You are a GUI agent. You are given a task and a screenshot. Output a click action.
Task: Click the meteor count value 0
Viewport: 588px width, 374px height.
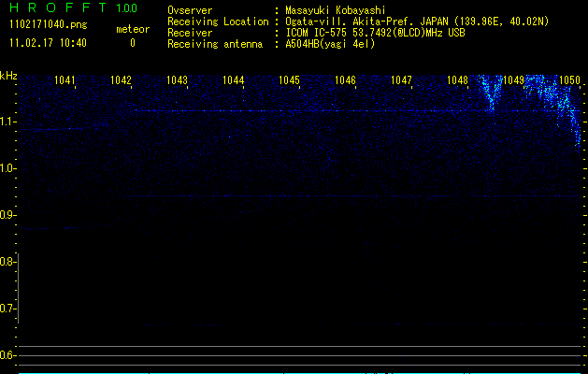133,43
